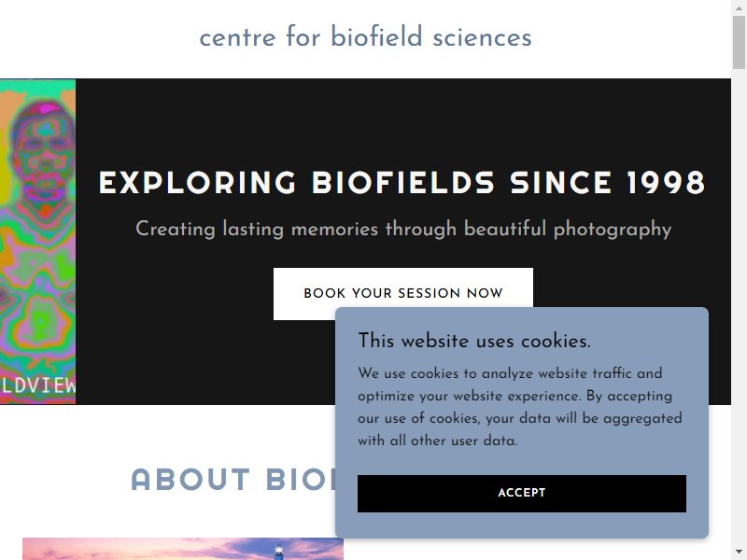Screen dimensions: 747x560
Task: Click the About Biofield section heading
Action: point(233,479)
